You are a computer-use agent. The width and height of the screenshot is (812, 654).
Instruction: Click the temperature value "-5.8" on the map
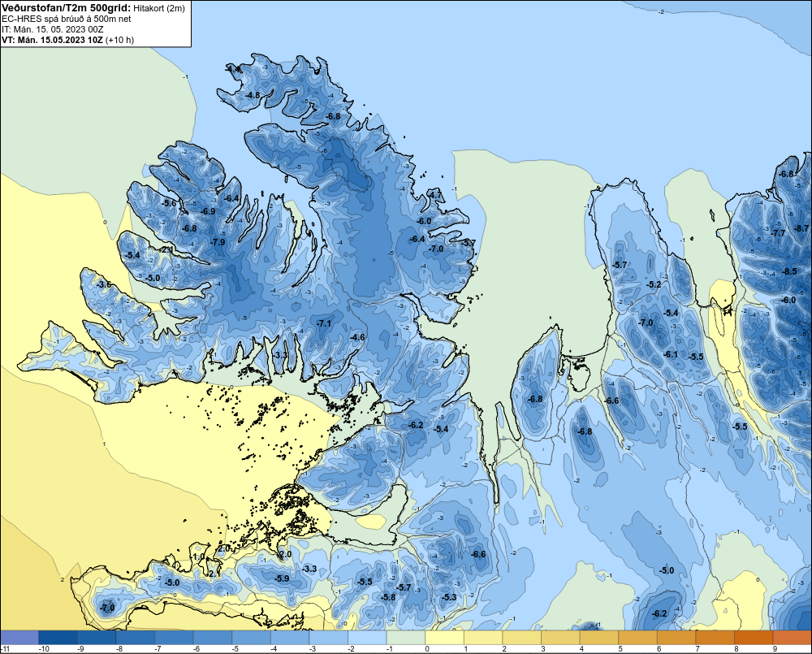pos(388,597)
